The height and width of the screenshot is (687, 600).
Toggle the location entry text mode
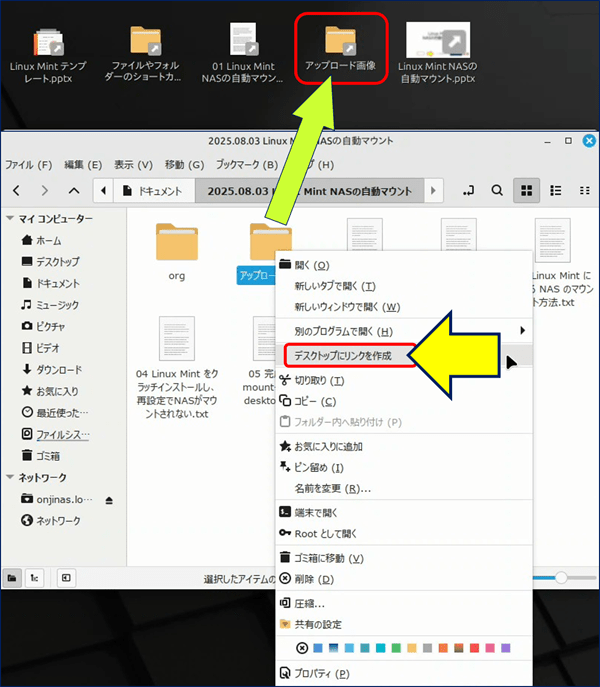click(x=469, y=191)
